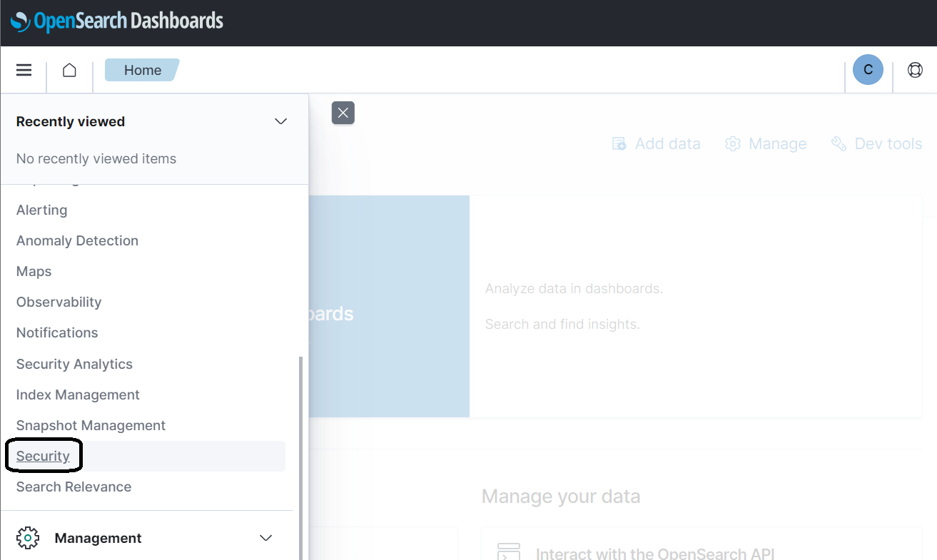Select the Home breadcrumb

(142, 70)
